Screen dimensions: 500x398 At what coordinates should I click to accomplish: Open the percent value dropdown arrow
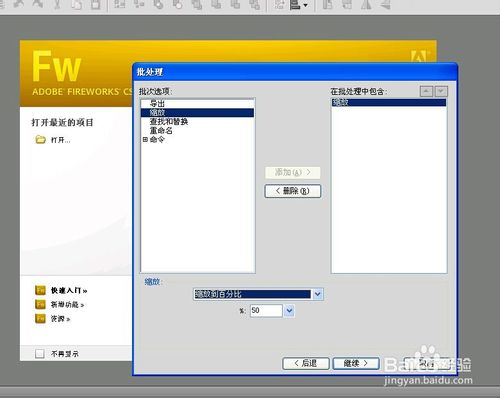pos(289,311)
